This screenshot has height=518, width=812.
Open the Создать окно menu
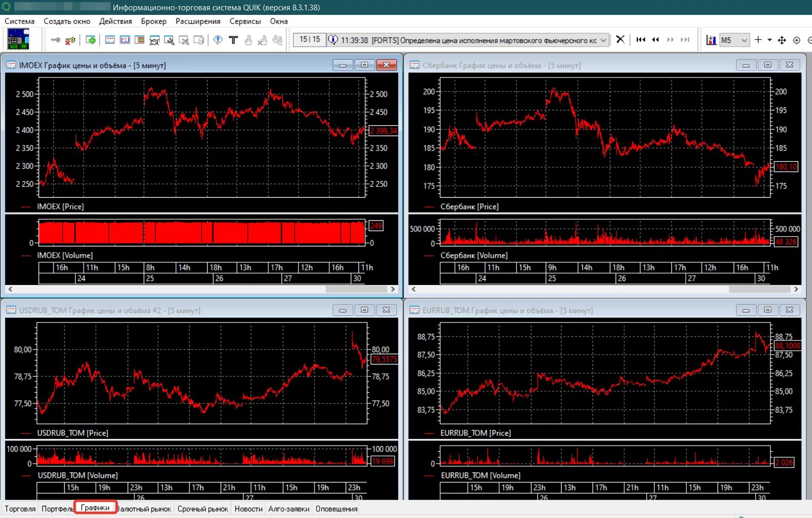tap(67, 21)
